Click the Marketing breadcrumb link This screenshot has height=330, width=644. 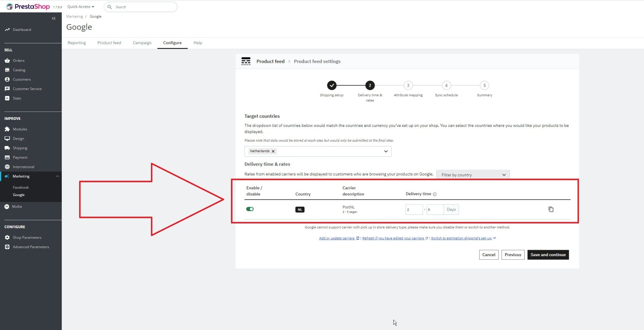click(x=74, y=16)
